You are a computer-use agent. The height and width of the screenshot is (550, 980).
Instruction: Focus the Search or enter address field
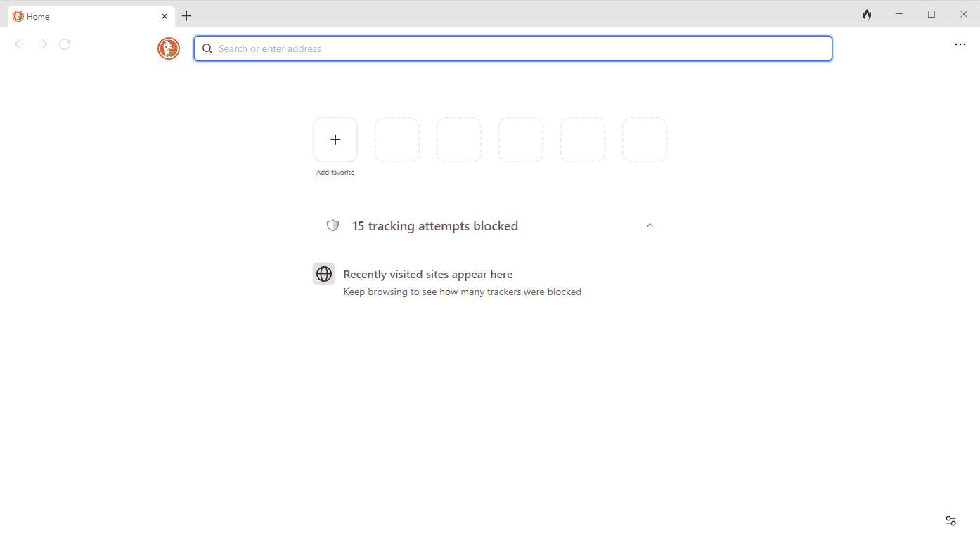(513, 48)
